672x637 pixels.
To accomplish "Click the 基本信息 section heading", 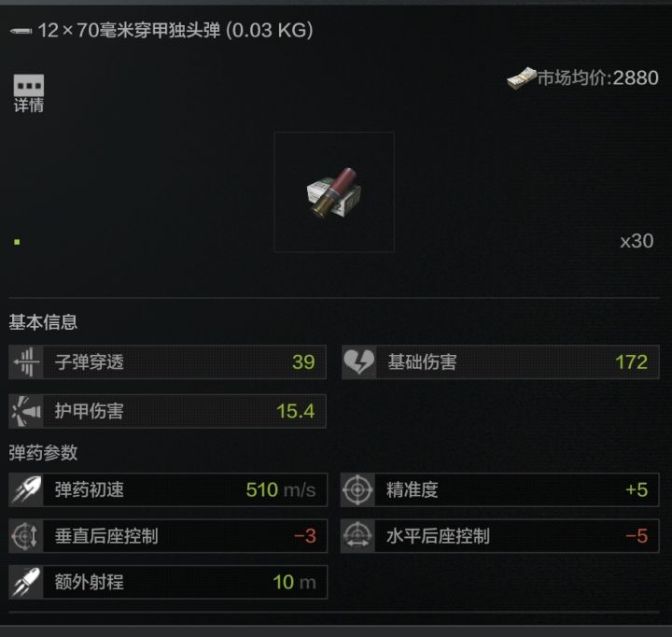I will click(43, 322).
